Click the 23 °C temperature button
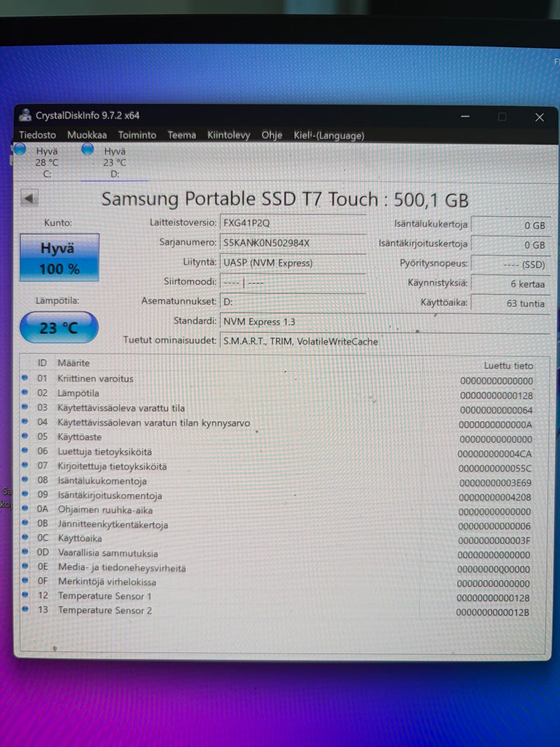The width and height of the screenshot is (560, 747). tap(60, 327)
